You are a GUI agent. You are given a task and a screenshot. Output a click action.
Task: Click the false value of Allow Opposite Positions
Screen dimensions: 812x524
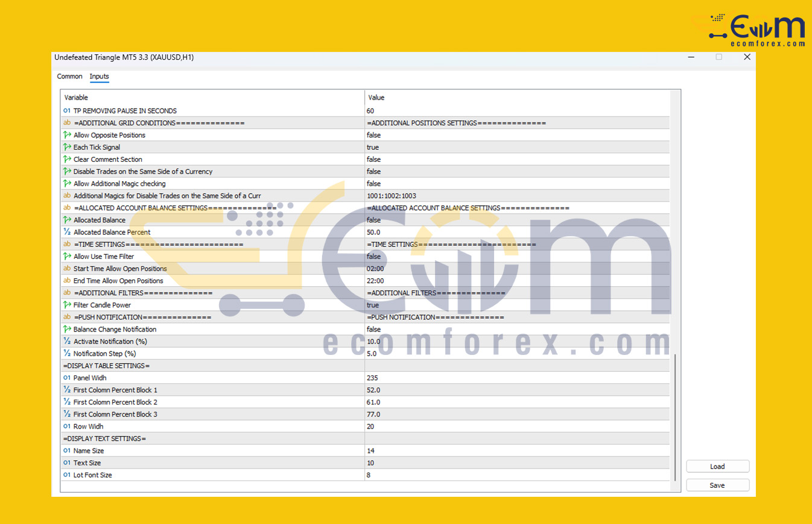click(x=373, y=135)
